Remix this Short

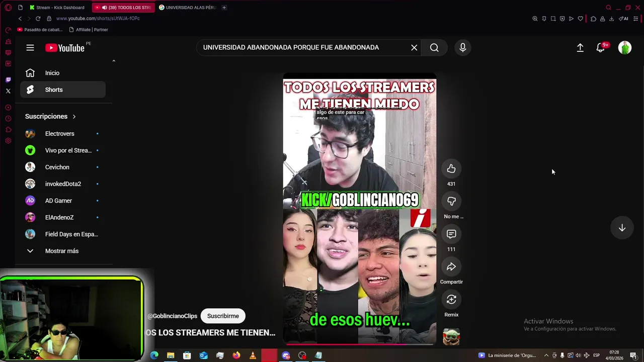[451, 300]
